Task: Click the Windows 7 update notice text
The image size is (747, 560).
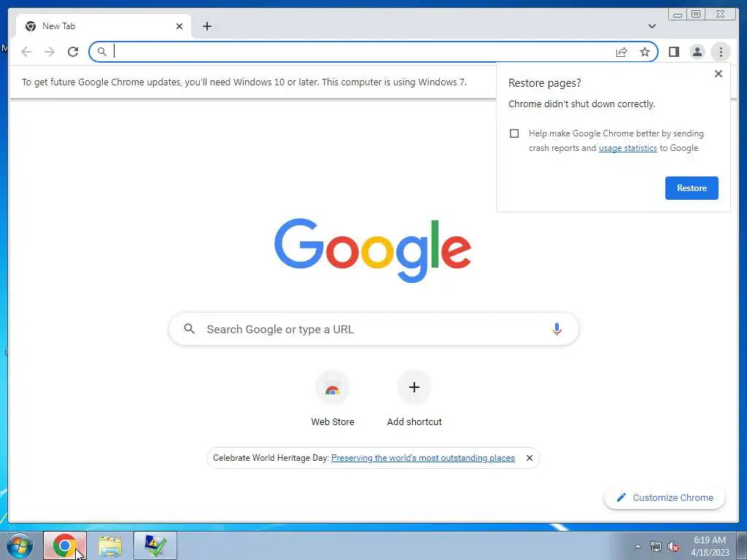Action: pos(244,82)
